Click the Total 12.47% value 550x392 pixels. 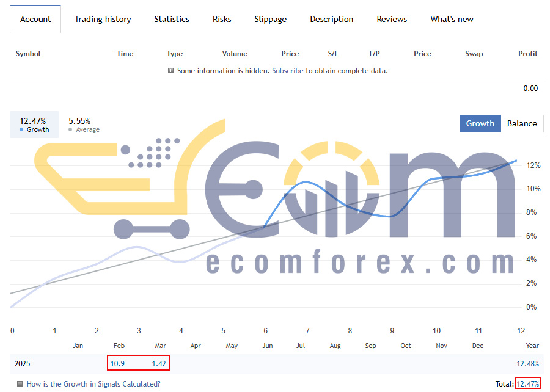click(528, 384)
